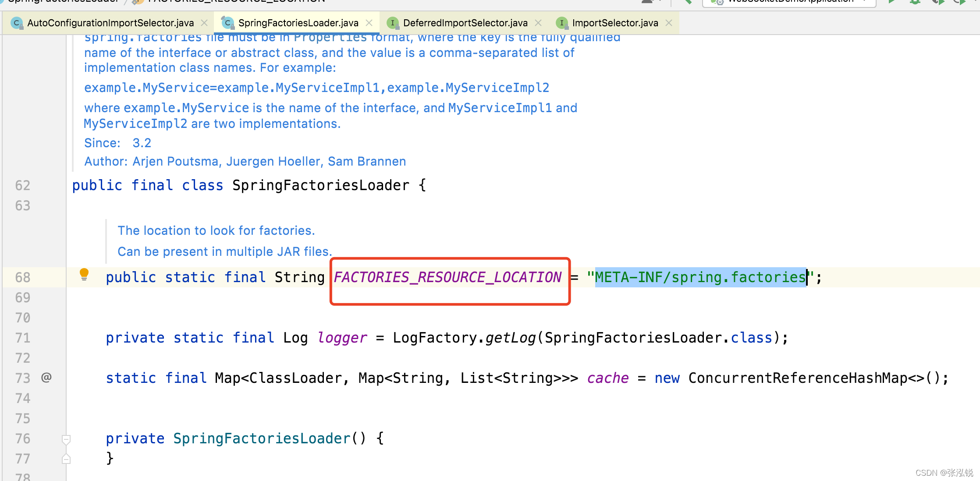Image resolution: width=980 pixels, height=481 pixels.
Task: Click the fold end marker at line 77
Action: pyautogui.click(x=66, y=459)
